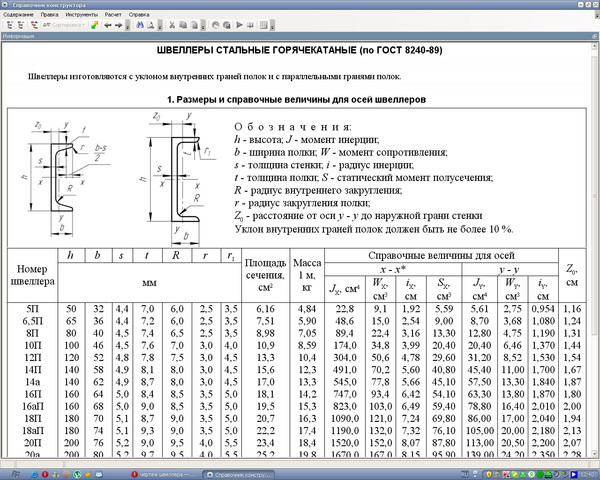The width and height of the screenshot is (600, 480).
Task: Click the scissors Cut icon
Action: point(171,24)
